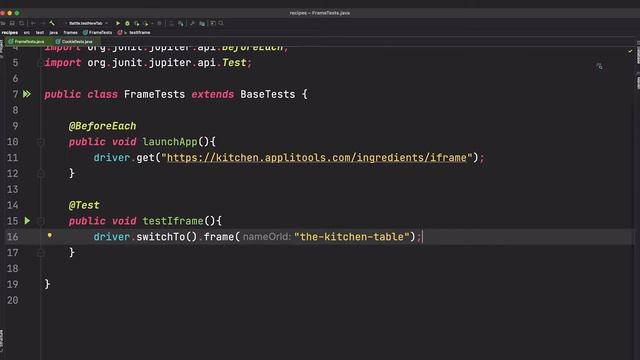Start debugging with the Debug bug icon
This screenshot has width=640, height=360.
[x=127, y=23]
